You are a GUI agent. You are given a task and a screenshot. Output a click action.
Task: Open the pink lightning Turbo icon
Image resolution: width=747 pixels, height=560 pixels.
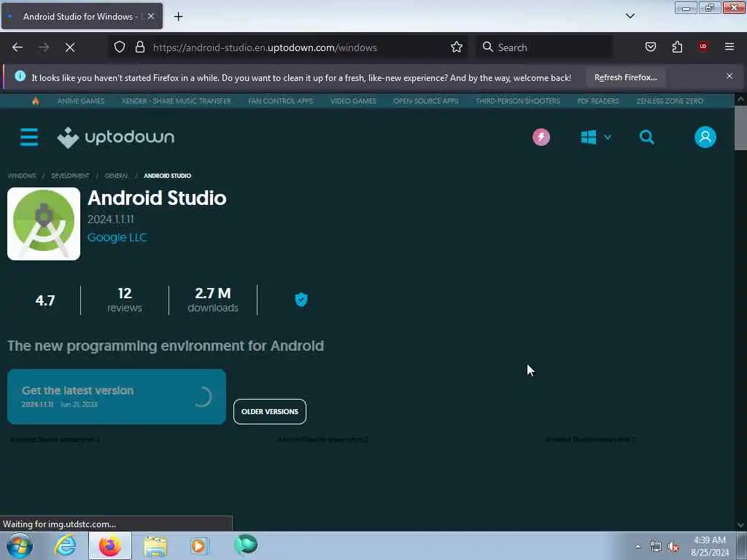tap(541, 137)
